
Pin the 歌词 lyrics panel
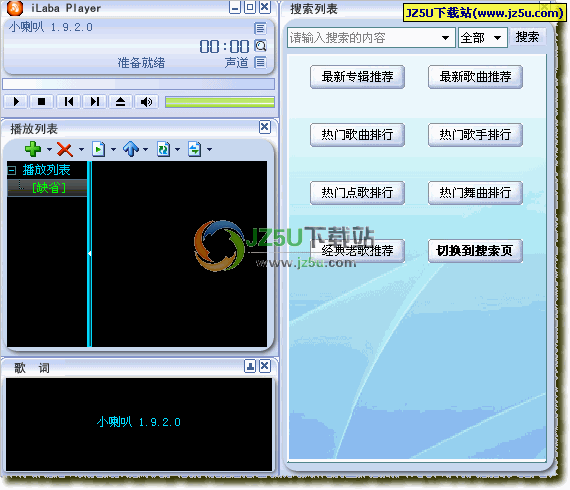point(250,366)
